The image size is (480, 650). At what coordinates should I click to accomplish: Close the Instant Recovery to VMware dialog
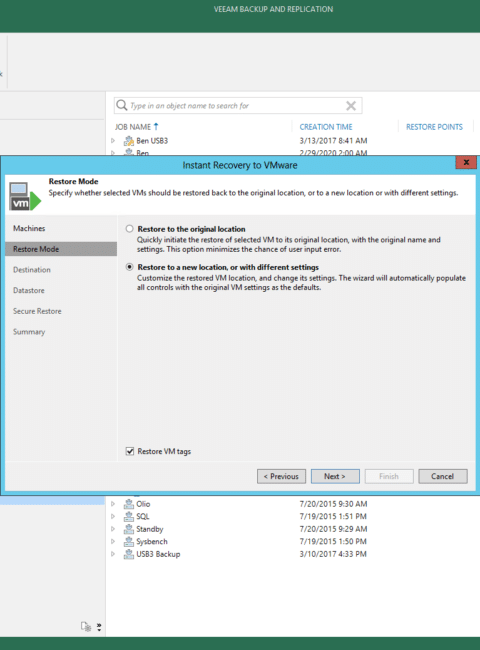(x=466, y=162)
